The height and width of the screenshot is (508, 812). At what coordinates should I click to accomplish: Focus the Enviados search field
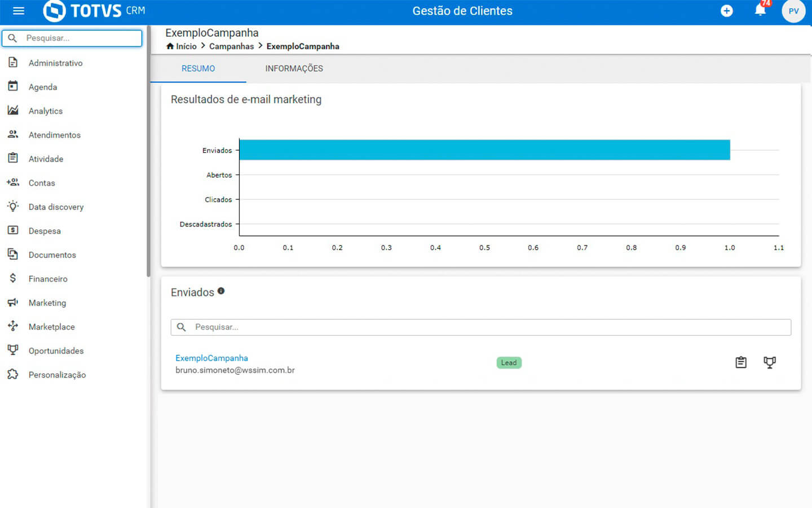click(x=485, y=327)
